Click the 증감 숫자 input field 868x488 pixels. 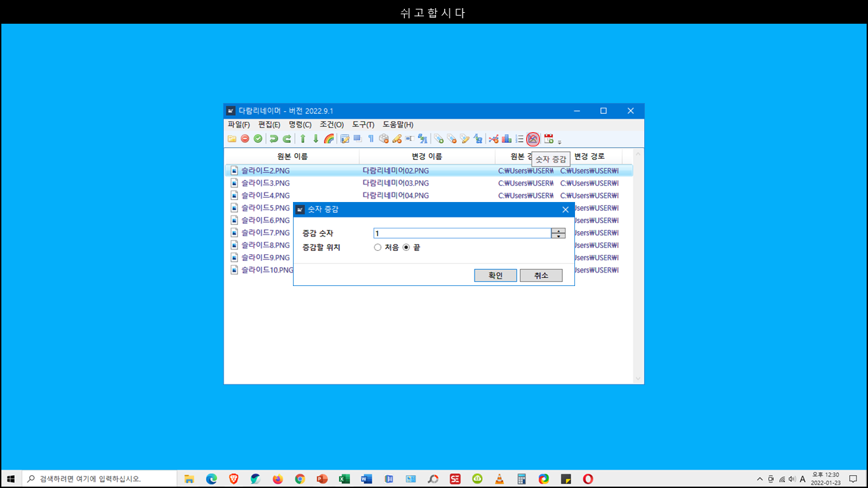pos(462,233)
